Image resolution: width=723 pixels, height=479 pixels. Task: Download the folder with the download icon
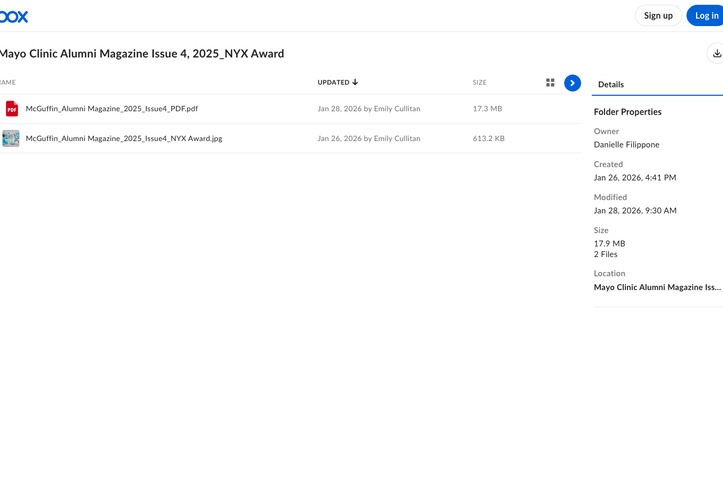click(x=717, y=53)
